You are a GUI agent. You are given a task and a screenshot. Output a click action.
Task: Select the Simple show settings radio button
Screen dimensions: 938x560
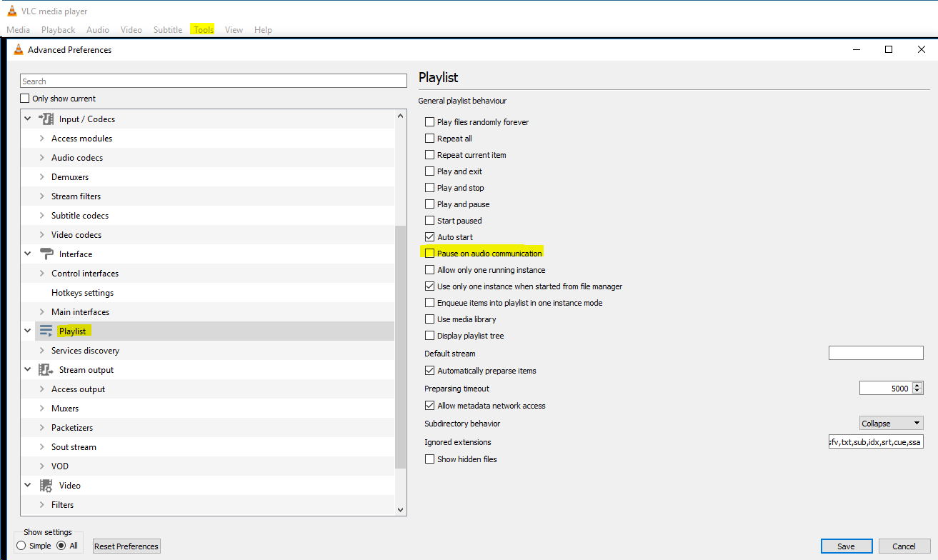click(x=21, y=546)
